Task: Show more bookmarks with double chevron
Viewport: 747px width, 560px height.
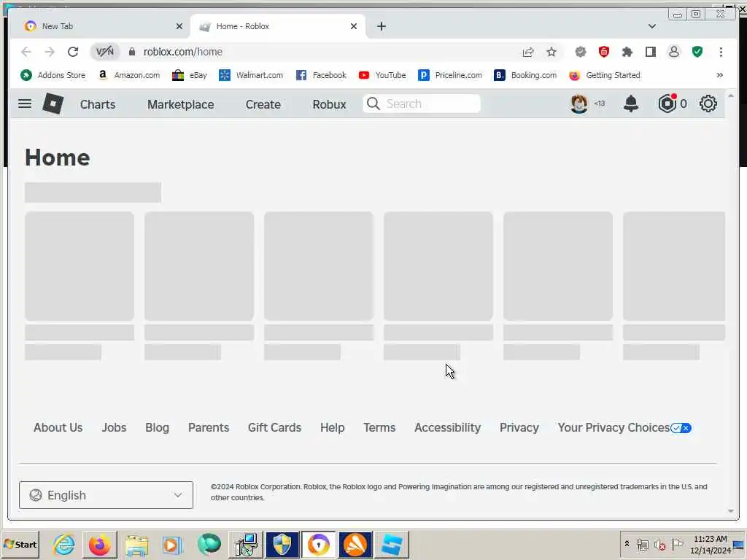Action: (x=719, y=75)
